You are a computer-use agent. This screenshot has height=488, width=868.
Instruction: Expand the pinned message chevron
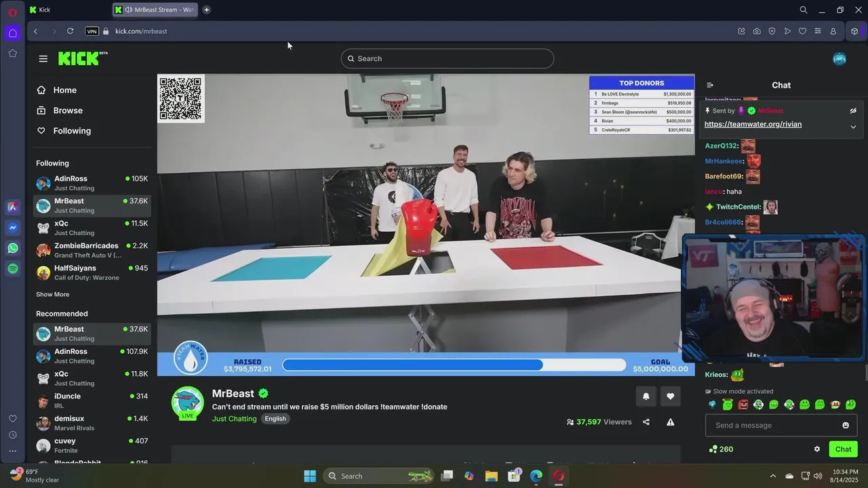tap(853, 127)
